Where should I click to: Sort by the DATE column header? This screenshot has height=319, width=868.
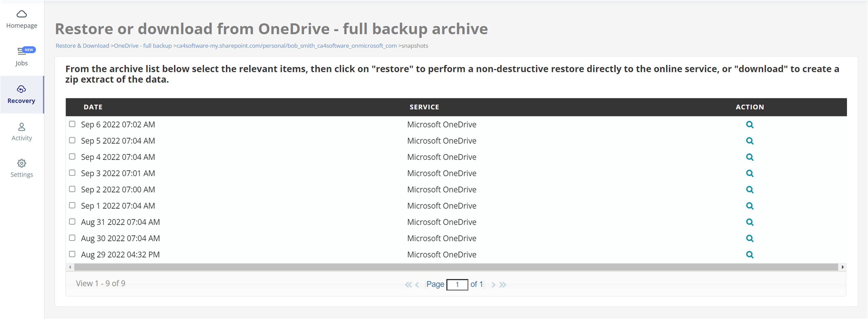(x=93, y=107)
